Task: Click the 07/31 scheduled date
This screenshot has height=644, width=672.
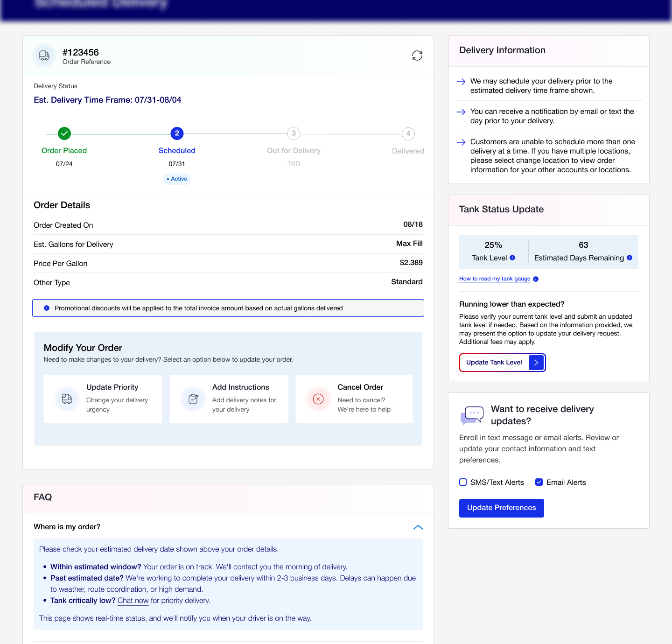Action: (177, 164)
